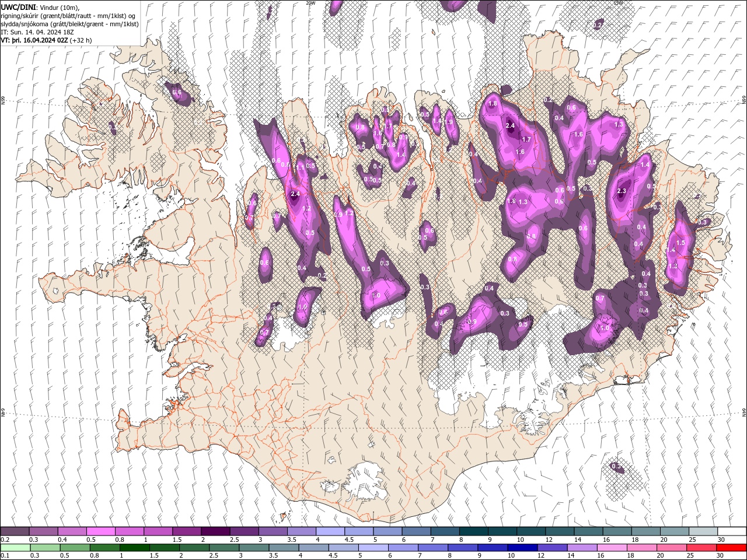Select rain scale red swatch after 30
Image resolution: width=747 pixels, height=560 pixels.
pos(731,548)
